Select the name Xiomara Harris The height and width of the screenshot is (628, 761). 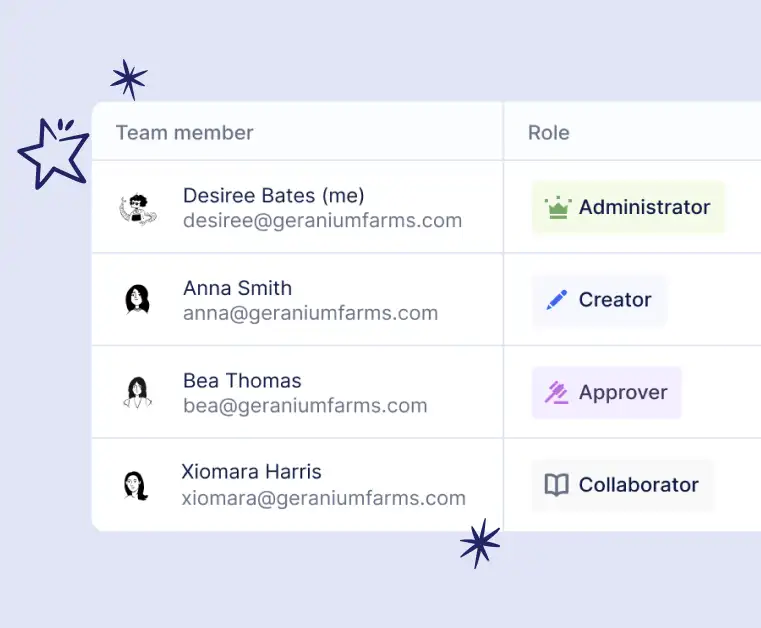click(251, 471)
